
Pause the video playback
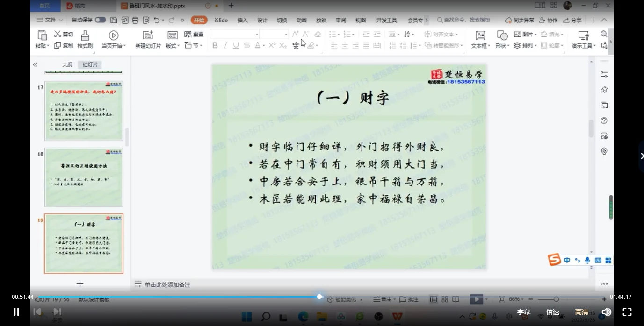tap(16, 312)
